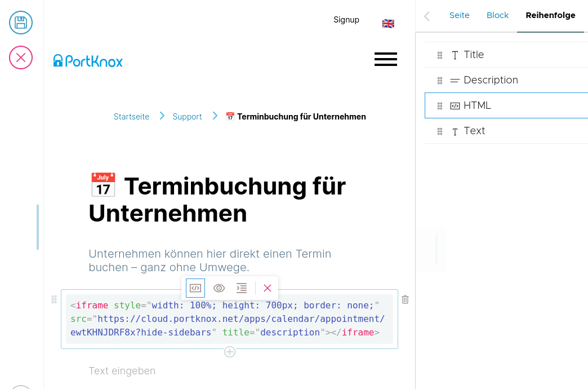Image resolution: width=588 pixels, height=389 pixels.
Task: Select the Description item in order list
Action: (490, 80)
